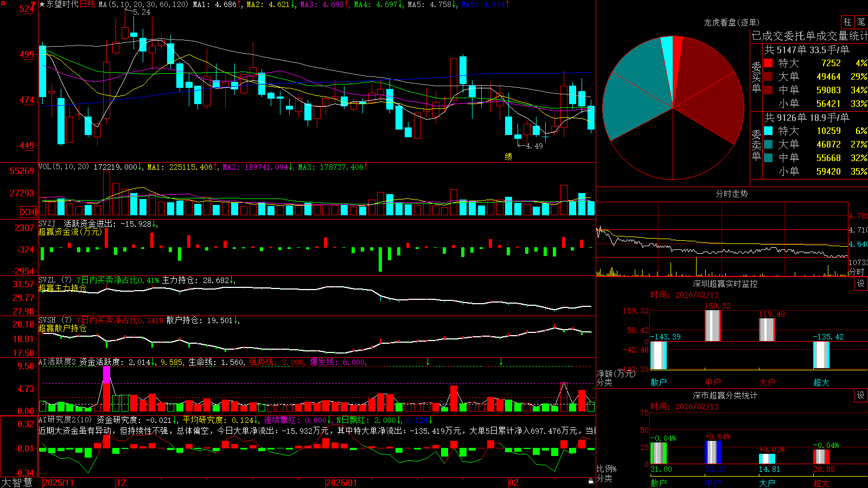868x488 pixels.
Task: Click the 日线 period label
Action: 87,4
